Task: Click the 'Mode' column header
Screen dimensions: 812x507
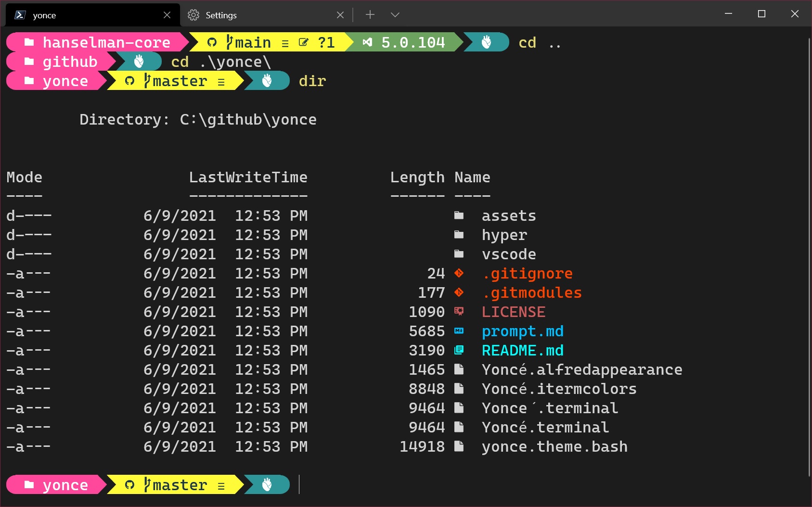Action: 25,177
